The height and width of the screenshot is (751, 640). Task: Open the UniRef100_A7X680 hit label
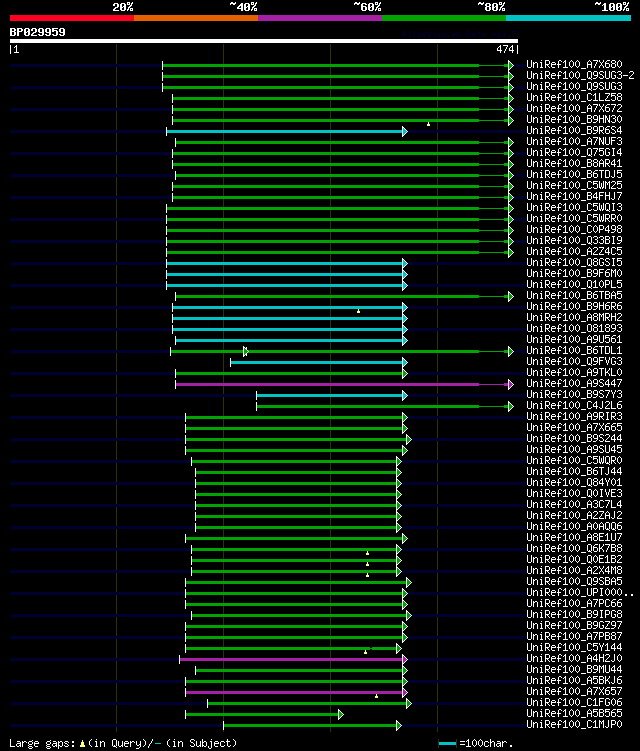tap(574, 65)
